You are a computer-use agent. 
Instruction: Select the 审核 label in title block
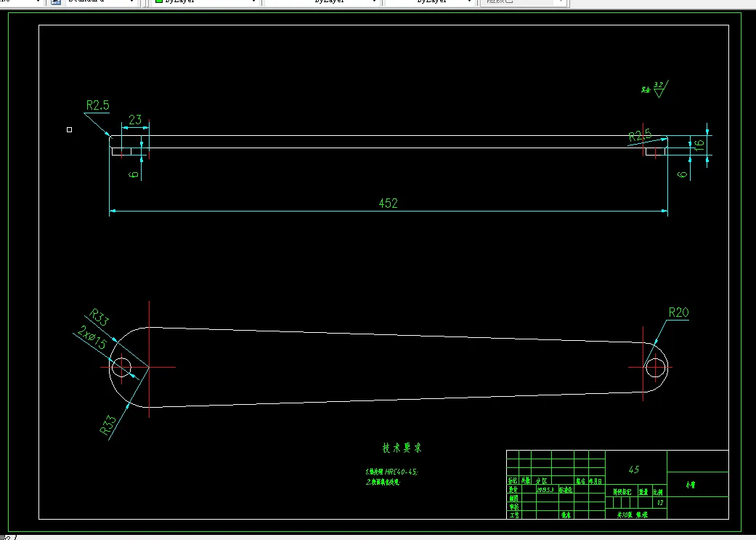tap(513, 507)
